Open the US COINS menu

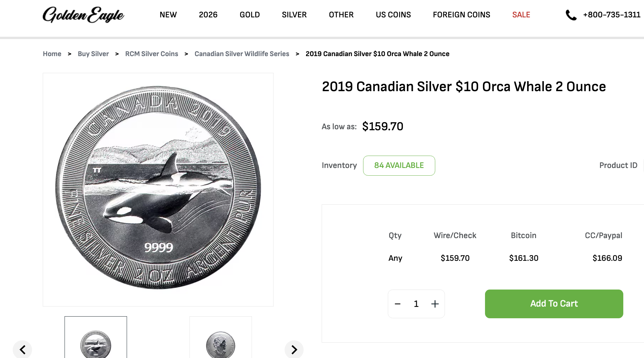393,15
